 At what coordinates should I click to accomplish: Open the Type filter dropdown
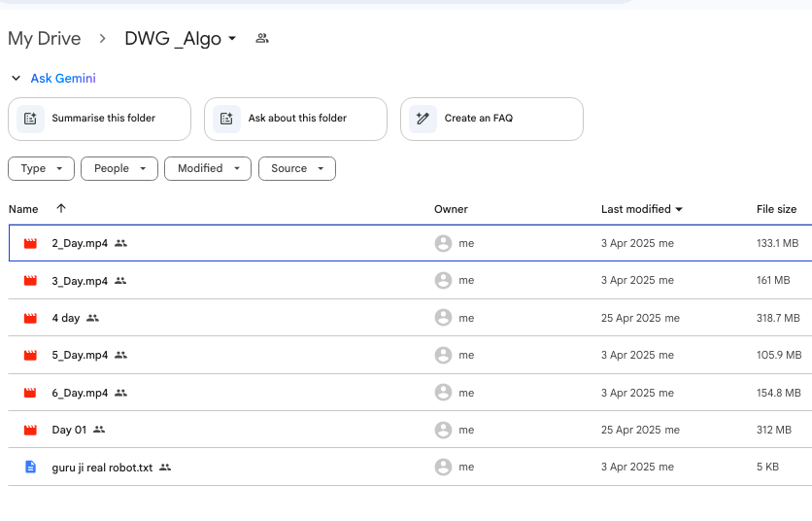pyautogui.click(x=42, y=168)
